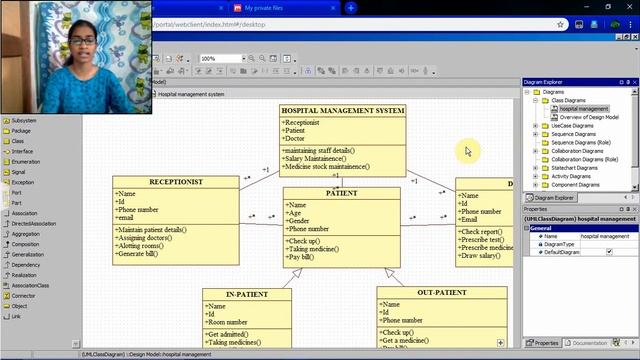Click the zoom out magnifier icon
This screenshot has width=640, height=360.
pos(262,59)
